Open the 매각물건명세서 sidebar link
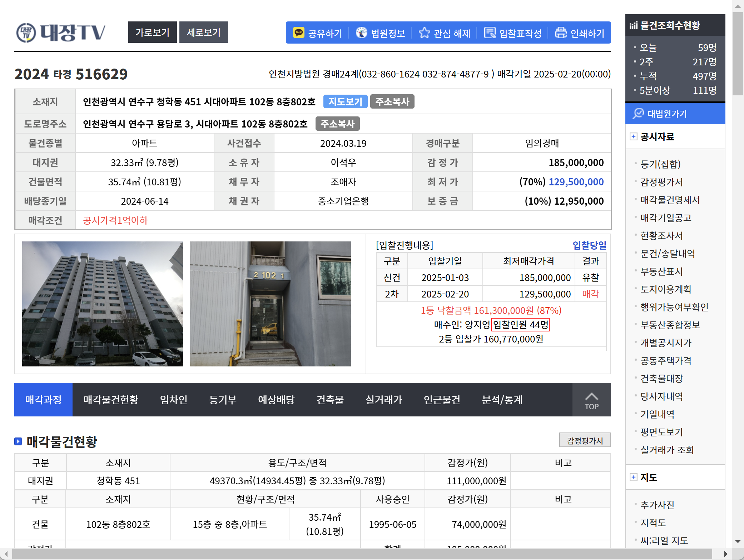The height and width of the screenshot is (560, 744). pyautogui.click(x=670, y=200)
